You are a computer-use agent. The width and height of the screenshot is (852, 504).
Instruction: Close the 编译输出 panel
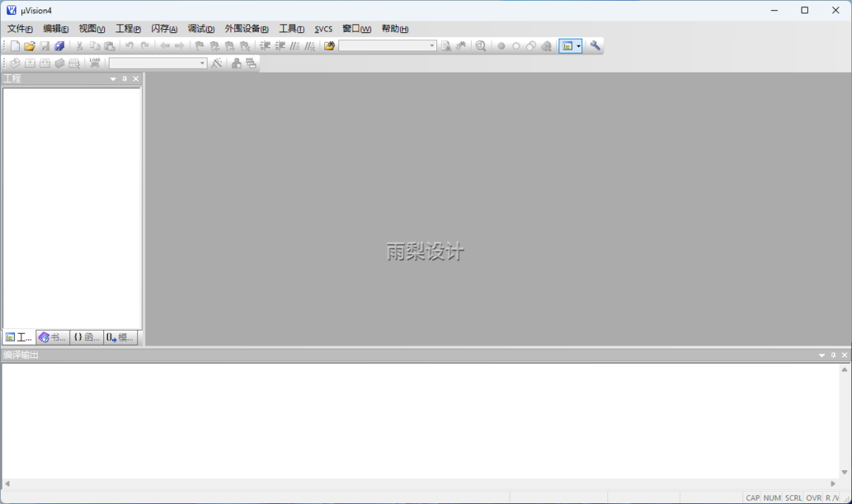[x=843, y=355]
